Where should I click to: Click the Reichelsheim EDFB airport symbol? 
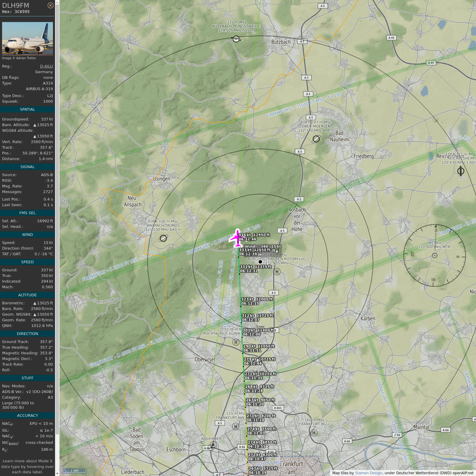pyautogui.click(x=460, y=171)
